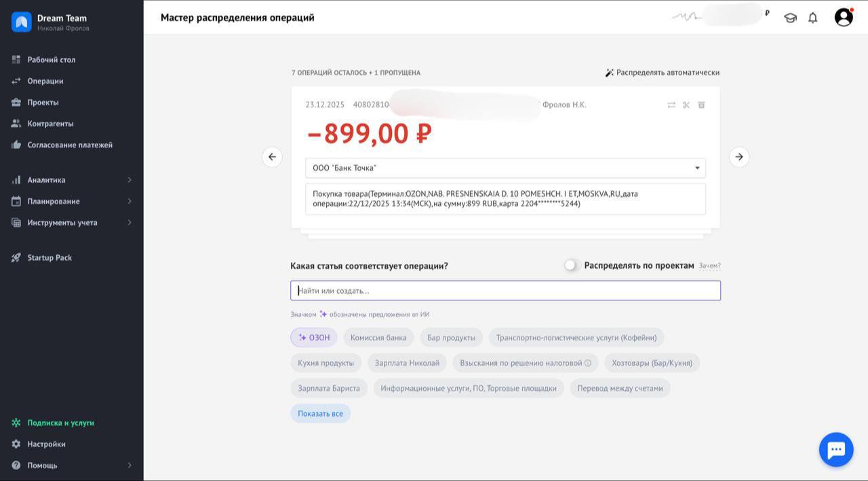Click the Найти или создать search field

tap(505, 291)
